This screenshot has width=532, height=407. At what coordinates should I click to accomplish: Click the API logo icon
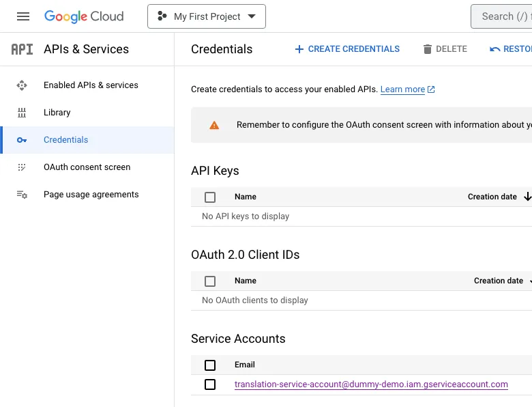(x=22, y=49)
